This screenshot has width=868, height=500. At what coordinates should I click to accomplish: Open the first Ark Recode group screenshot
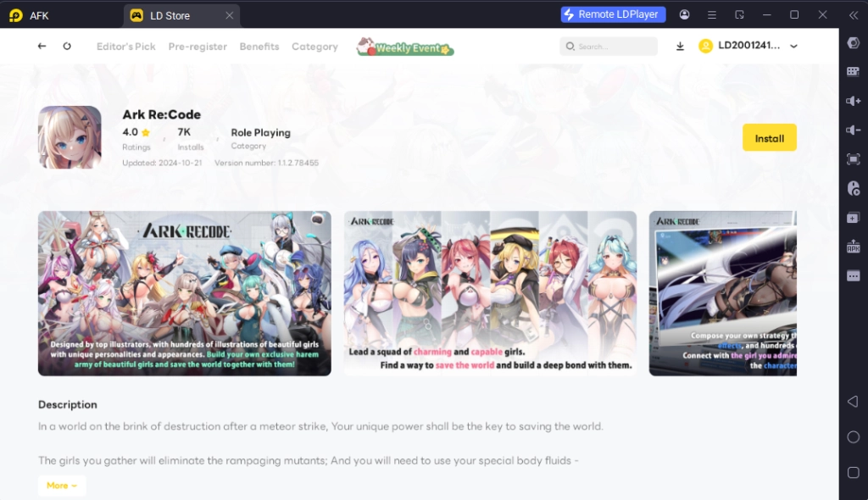pos(184,293)
